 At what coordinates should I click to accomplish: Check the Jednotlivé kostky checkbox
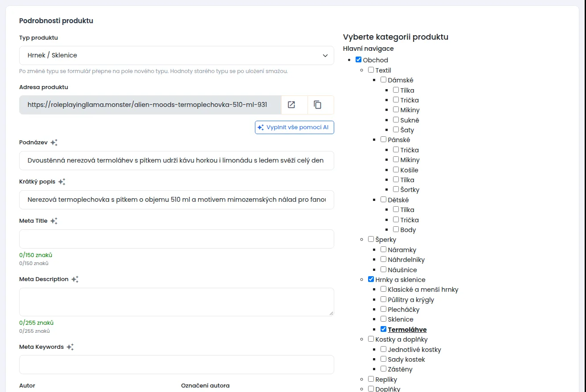[x=383, y=349]
